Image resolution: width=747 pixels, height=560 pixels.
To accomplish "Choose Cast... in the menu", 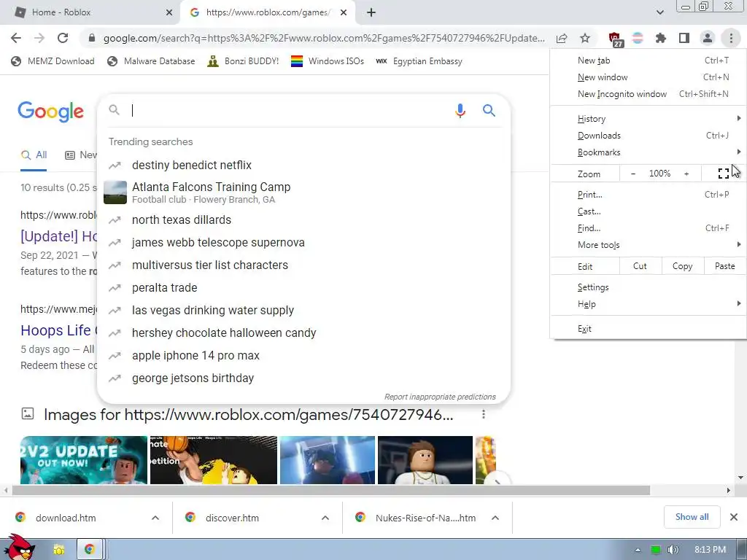I will 648,211.
